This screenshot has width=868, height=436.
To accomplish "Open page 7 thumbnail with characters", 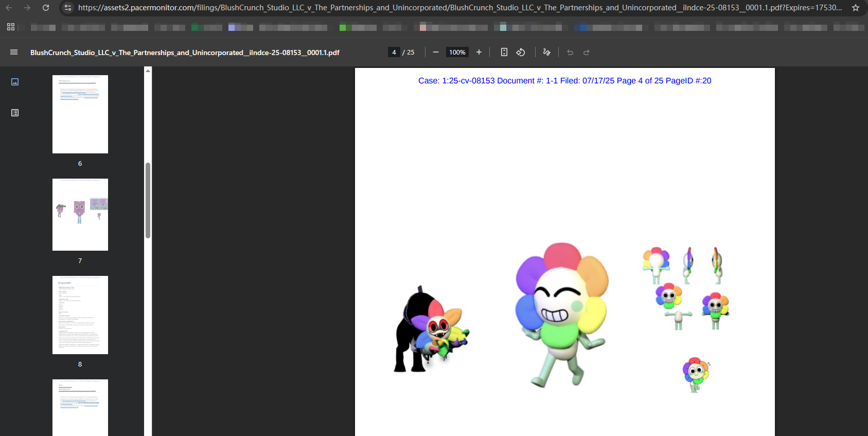I will click(80, 215).
